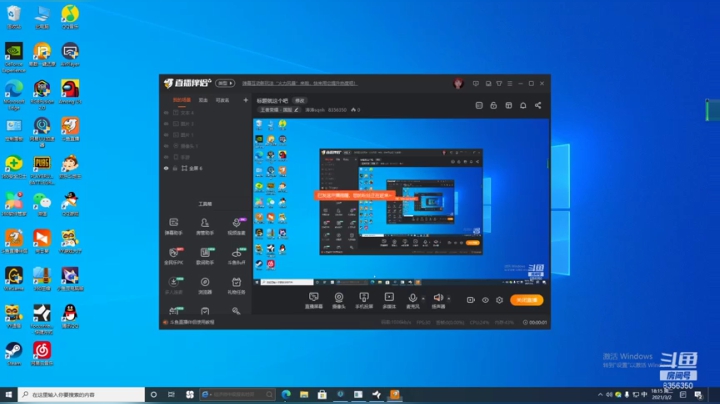Start the 全民乐PK tool
Viewport: 720px width, 404px height.
[174, 256]
